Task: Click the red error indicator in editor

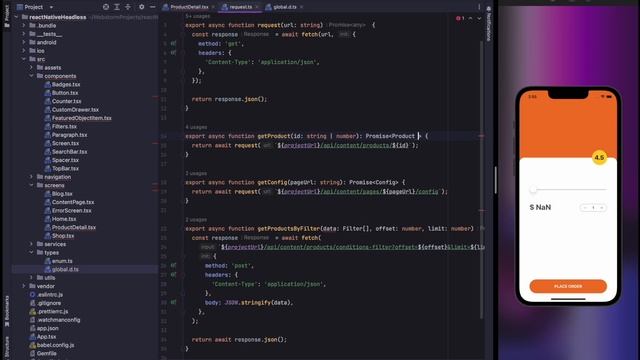Action: (460, 18)
